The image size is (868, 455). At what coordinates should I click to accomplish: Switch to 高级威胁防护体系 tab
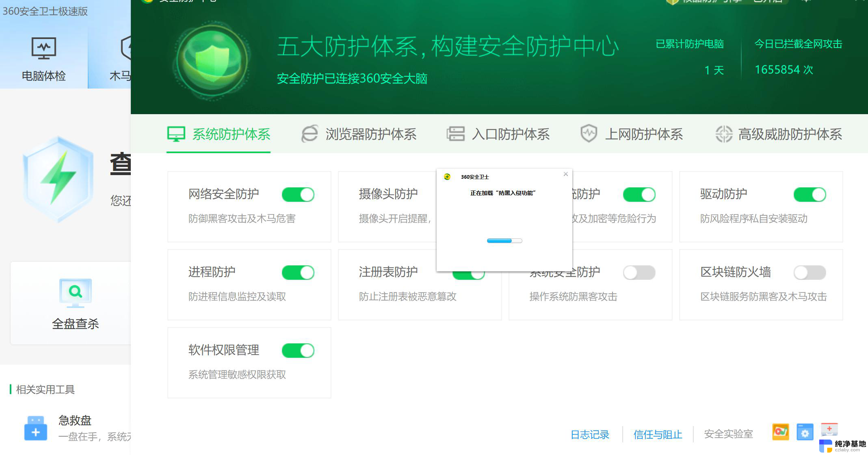point(778,134)
